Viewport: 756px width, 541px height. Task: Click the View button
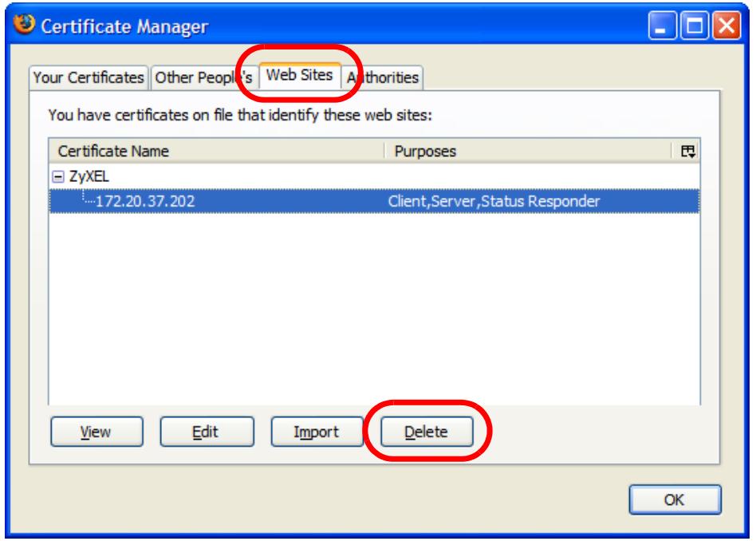(x=96, y=432)
